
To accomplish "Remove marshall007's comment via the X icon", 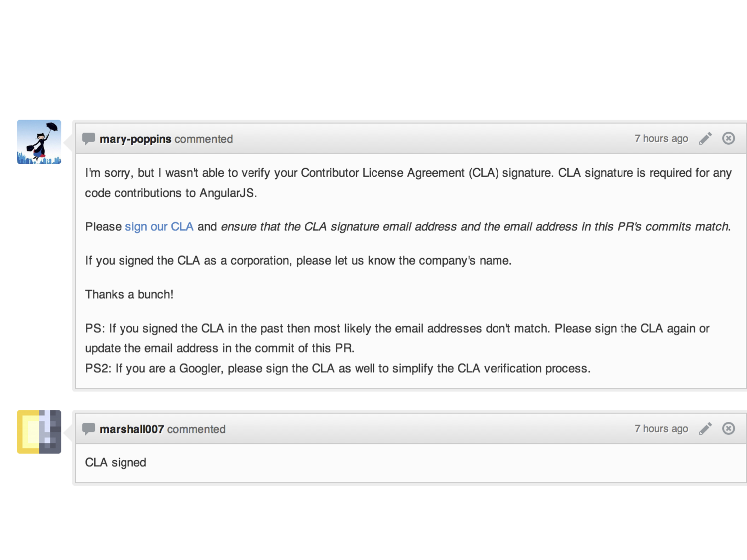I will pyautogui.click(x=728, y=428).
